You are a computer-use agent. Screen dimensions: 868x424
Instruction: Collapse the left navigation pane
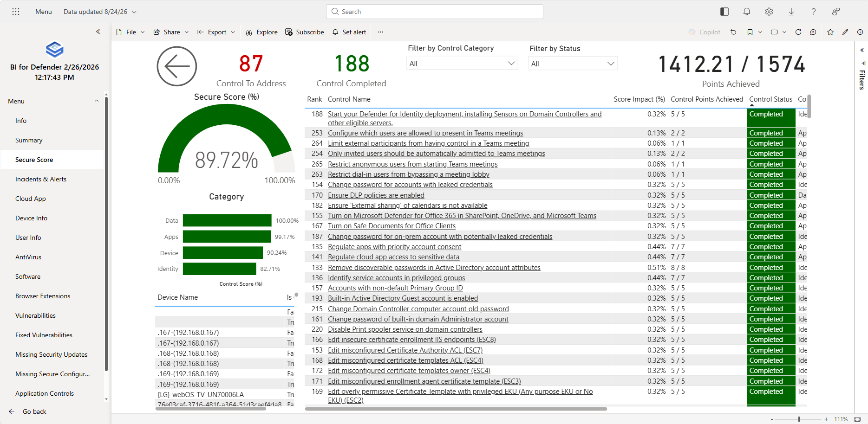[98, 32]
